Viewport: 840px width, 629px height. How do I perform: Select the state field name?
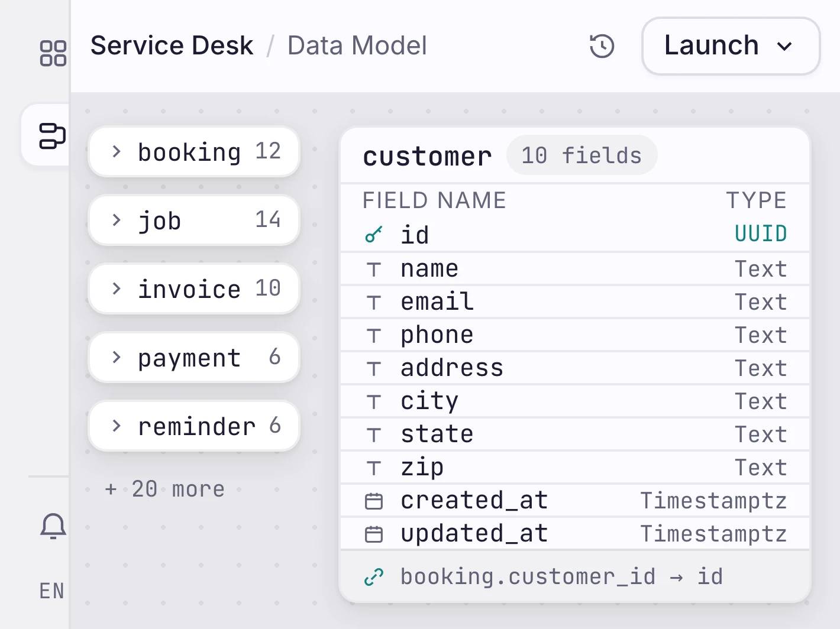[x=437, y=435]
